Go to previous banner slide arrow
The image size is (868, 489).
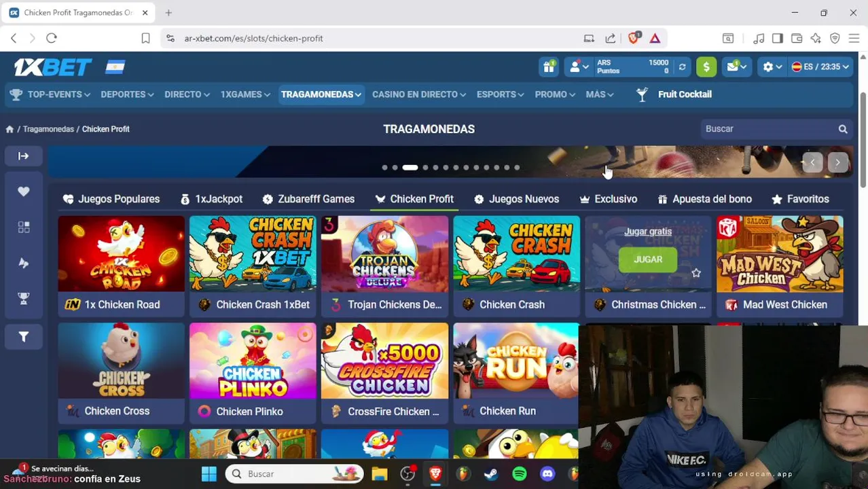pos(812,162)
